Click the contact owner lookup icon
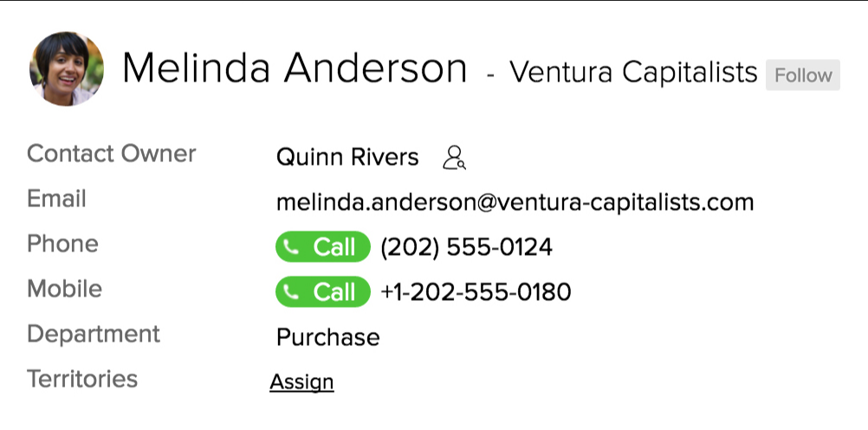The height and width of the screenshot is (430, 868). (x=454, y=158)
